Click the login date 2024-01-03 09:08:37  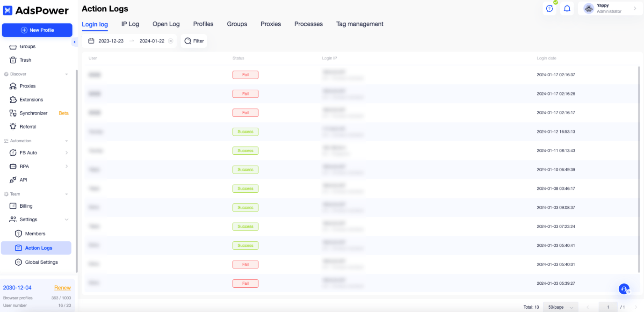click(x=556, y=208)
